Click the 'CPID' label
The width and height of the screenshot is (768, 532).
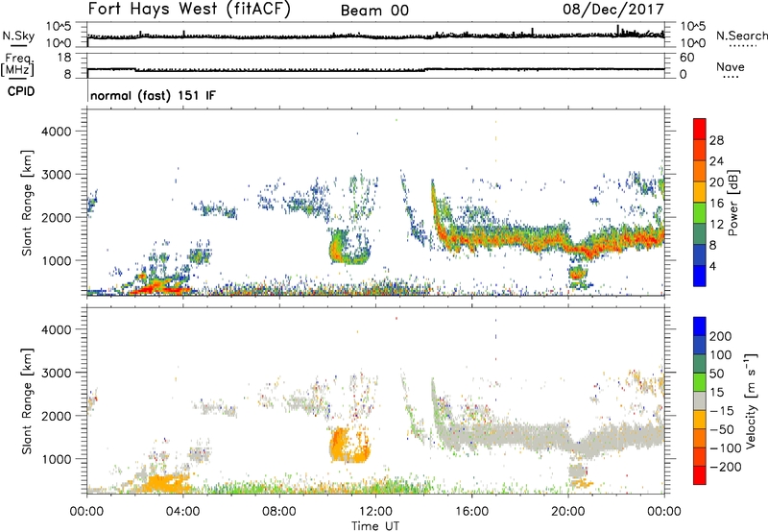point(21,91)
